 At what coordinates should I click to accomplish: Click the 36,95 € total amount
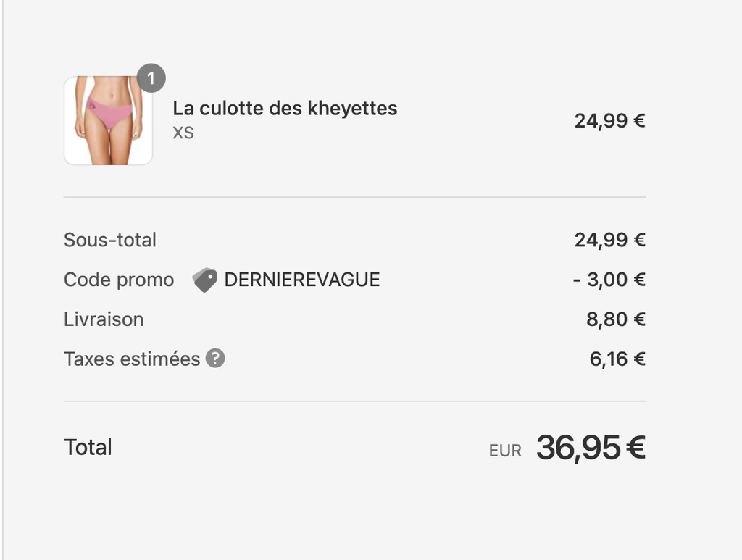pos(591,448)
